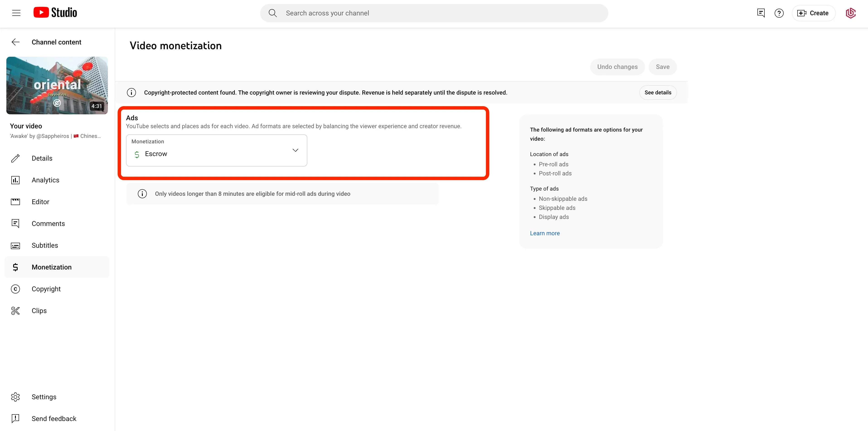Screen dimensions: 868x431
Task: Click the Settings gear icon
Action: tap(15, 397)
